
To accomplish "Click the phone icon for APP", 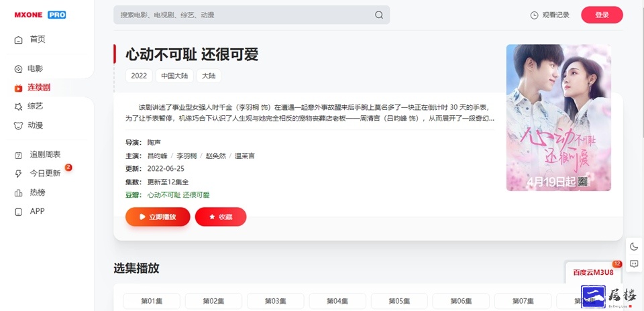I will [x=18, y=212].
